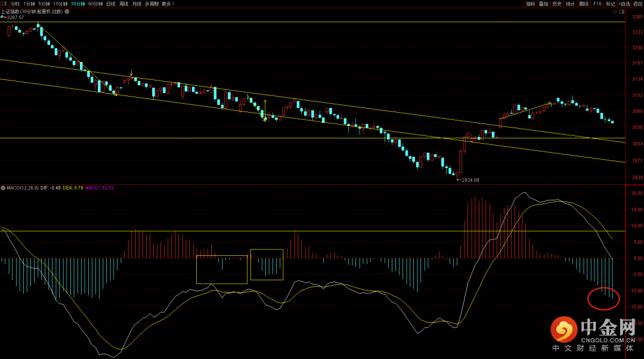Switch to the 分时 intraday view
The width and height of the screenshot is (644, 359).
(x=15, y=4)
